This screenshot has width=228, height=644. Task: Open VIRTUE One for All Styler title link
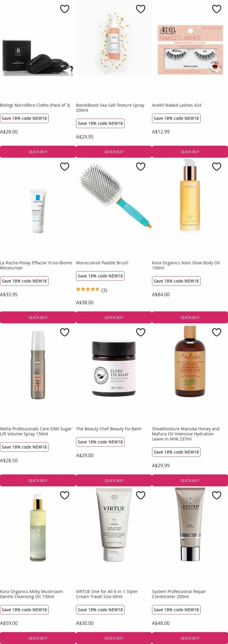(x=107, y=594)
